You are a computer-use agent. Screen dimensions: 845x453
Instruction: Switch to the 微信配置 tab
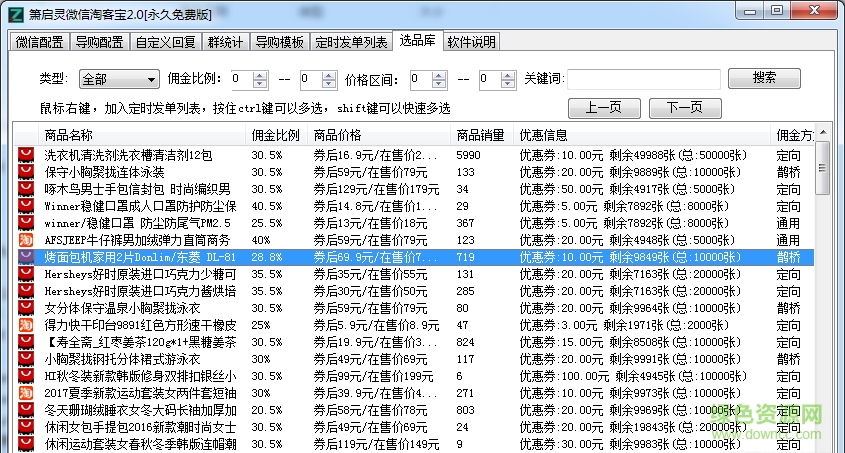click(40, 42)
